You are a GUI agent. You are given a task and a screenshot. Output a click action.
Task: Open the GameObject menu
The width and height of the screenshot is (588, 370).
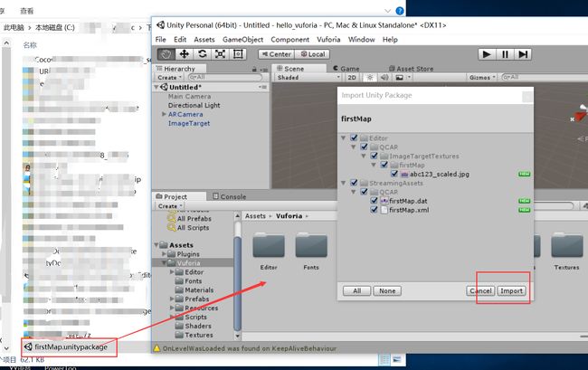tap(242, 40)
